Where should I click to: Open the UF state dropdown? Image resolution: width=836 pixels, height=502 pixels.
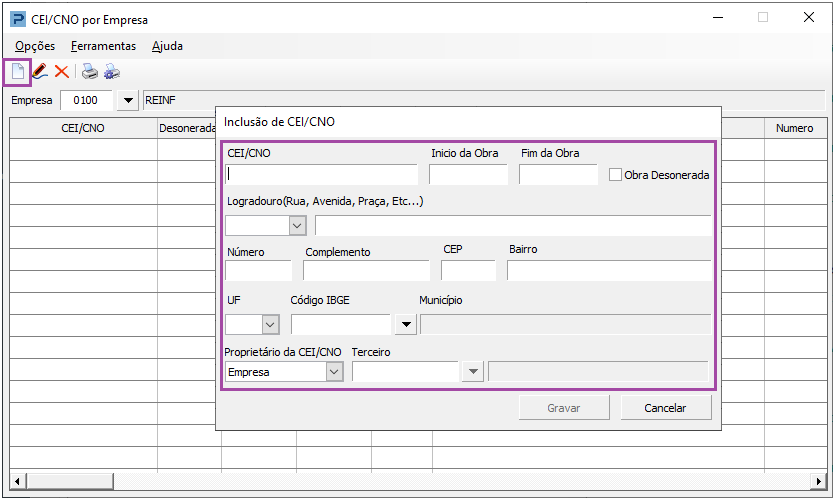click(x=269, y=324)
